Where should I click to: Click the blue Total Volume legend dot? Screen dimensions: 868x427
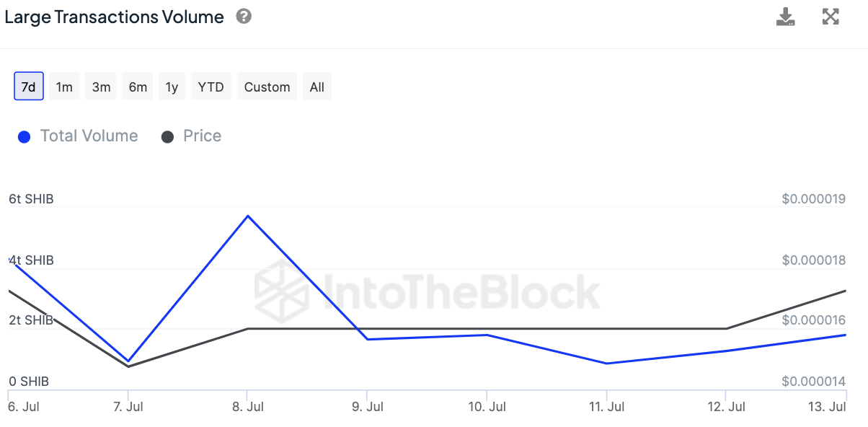point(25,137)
